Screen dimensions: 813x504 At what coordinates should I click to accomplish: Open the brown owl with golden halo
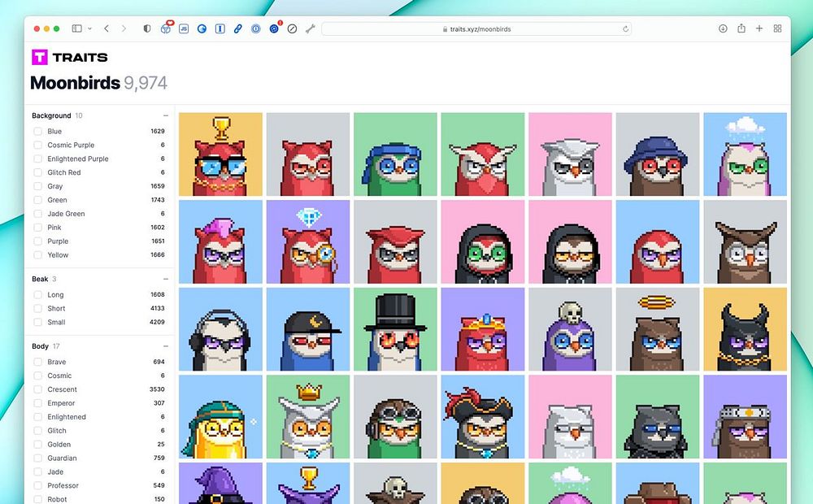click(658, 329)
